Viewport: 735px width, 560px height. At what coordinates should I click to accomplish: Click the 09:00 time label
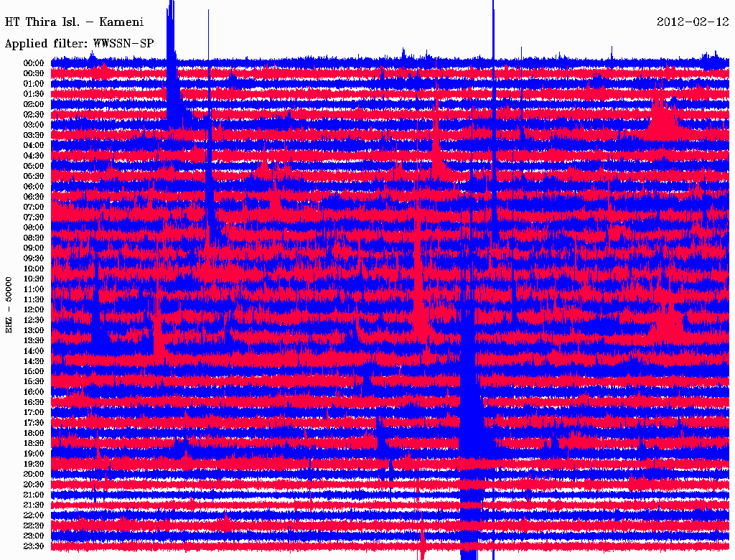pyautogui.click(x=34, y=248)
